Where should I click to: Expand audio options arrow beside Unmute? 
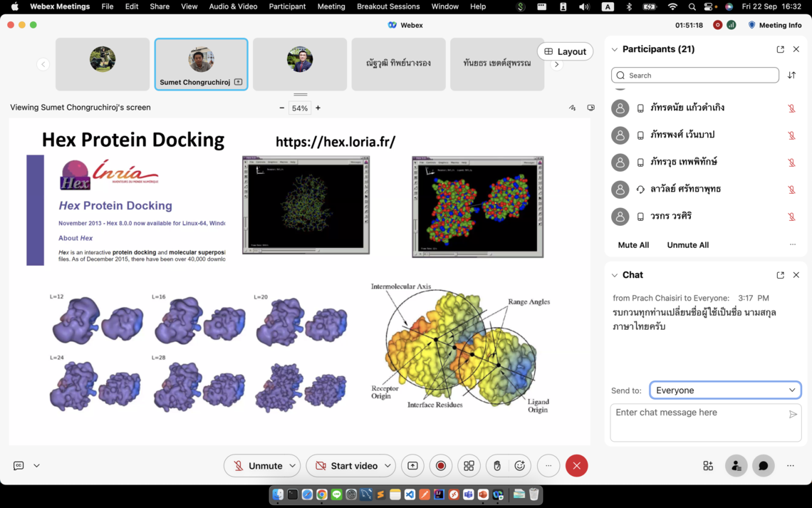pyautogui.click(x=292, y=466)
